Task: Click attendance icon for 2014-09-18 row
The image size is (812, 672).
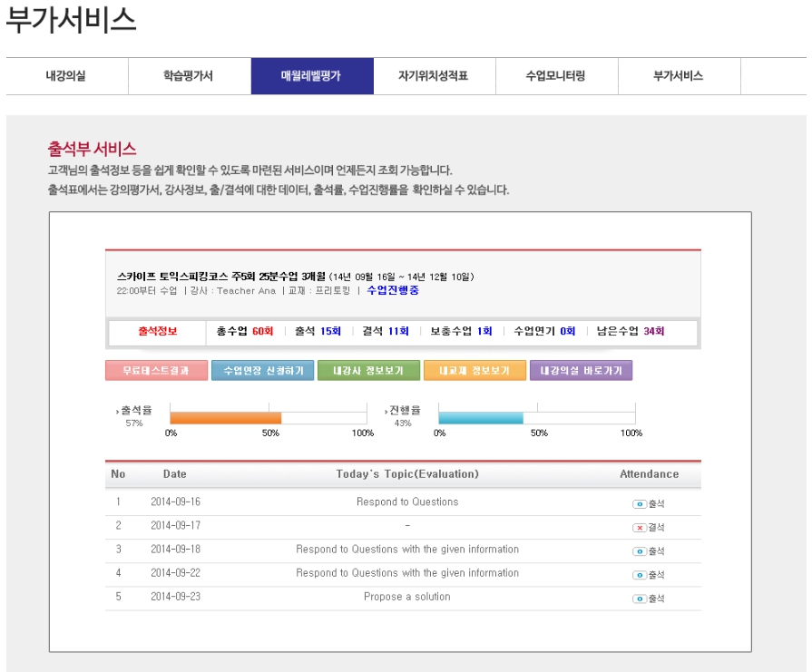Action: (x=639, y=550)
